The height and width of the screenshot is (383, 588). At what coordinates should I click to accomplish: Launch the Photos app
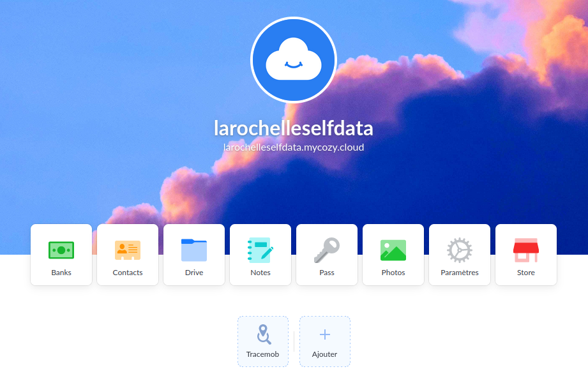pos(393,255)
